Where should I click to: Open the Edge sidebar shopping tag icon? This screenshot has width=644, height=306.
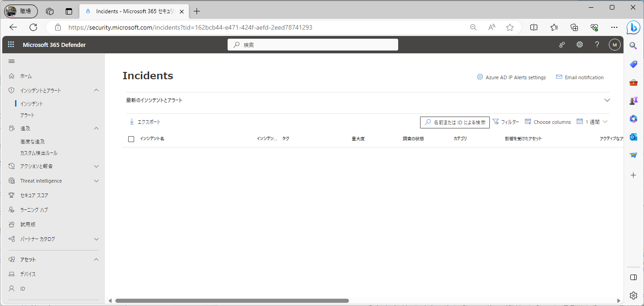[x=633, y=64]
